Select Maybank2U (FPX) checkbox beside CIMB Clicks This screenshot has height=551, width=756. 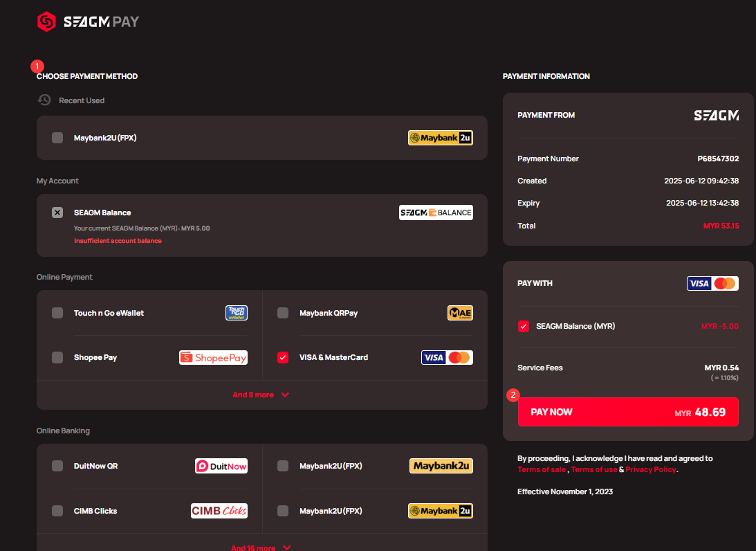click(x=283, y=510)
